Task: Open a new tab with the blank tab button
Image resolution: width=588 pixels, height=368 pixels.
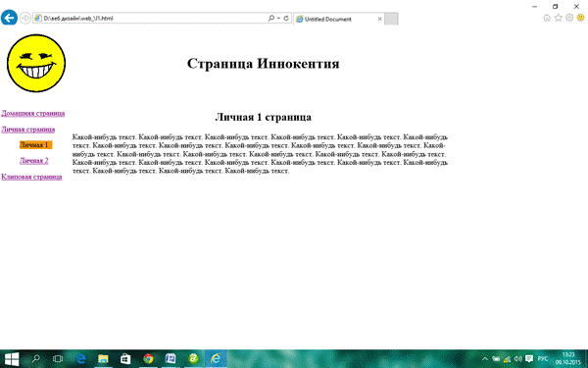Action: [x=391, y=19]
